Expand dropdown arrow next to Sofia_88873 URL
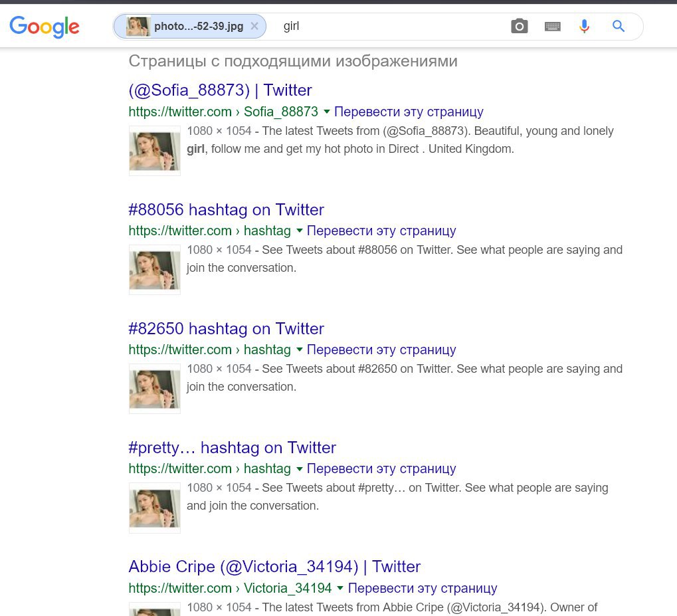The width and height of the screenshot is (677, 616). click(x=327, y=112)
